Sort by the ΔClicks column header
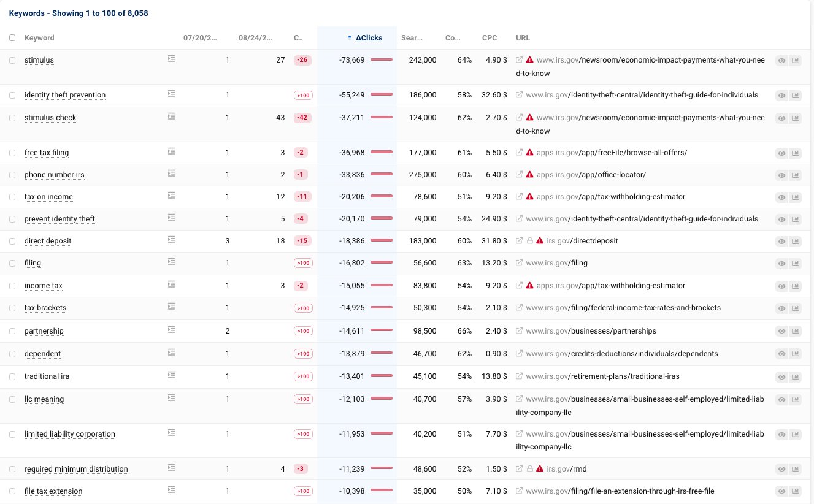 pyautogui.click(x=369, y=38)
